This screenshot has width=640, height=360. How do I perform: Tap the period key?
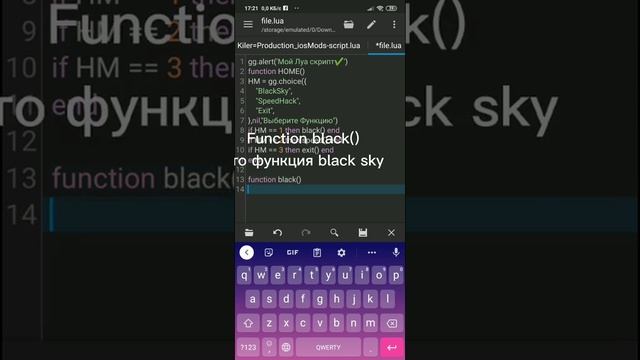[371, 347]
